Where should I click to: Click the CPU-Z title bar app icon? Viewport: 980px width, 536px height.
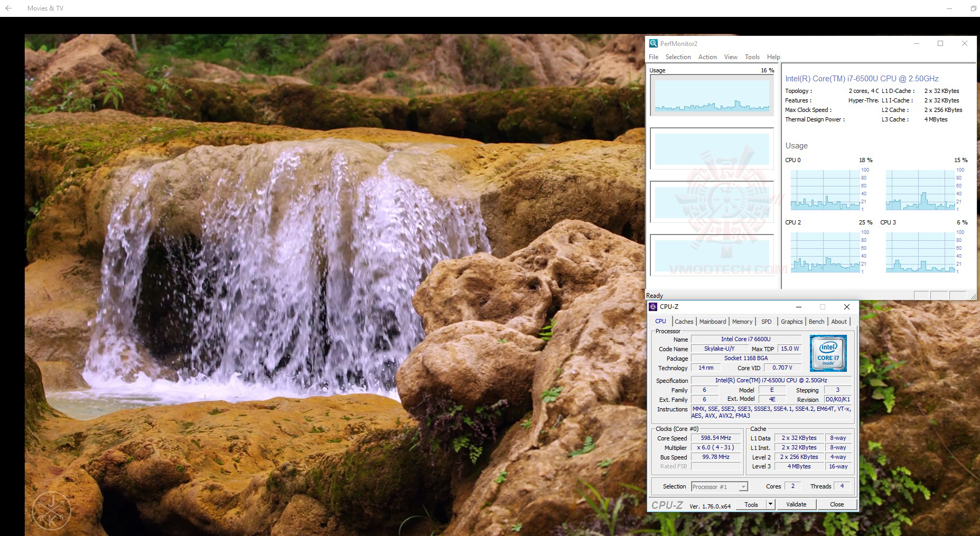point(654,307)
